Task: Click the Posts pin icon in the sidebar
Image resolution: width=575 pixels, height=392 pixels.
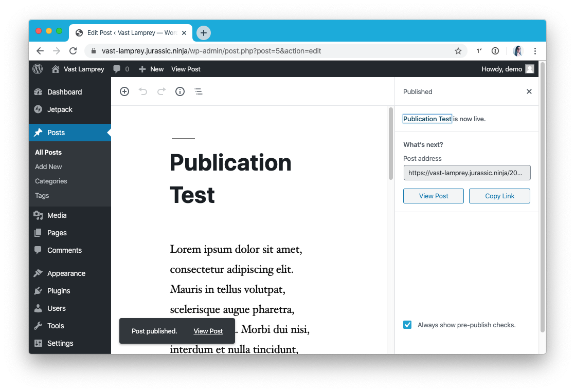Action: tap(40, 133)
